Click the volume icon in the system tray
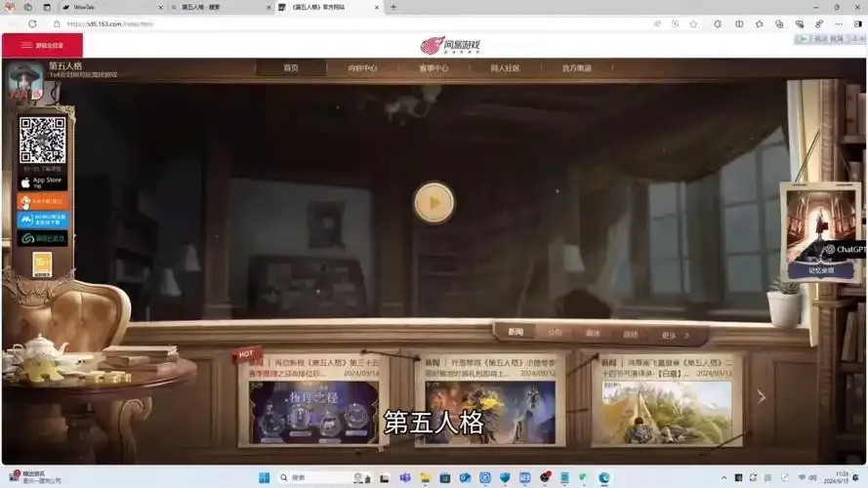 [812, 477]
